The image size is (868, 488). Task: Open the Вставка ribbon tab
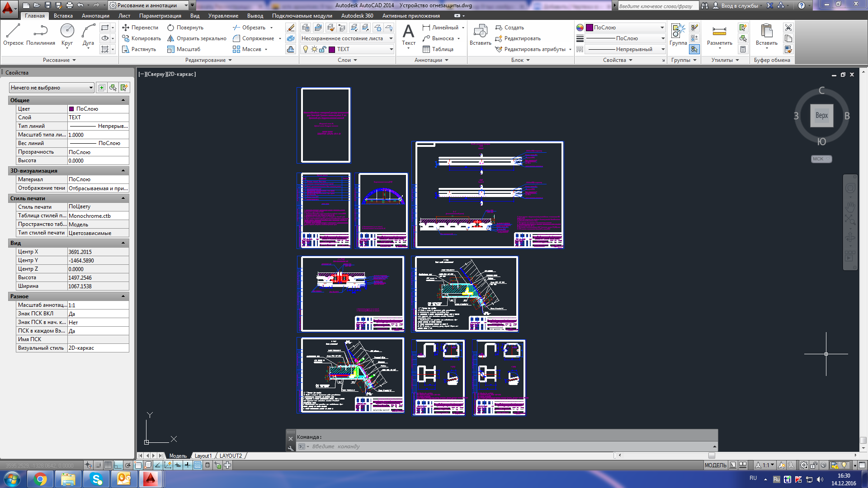click(63, 16)
